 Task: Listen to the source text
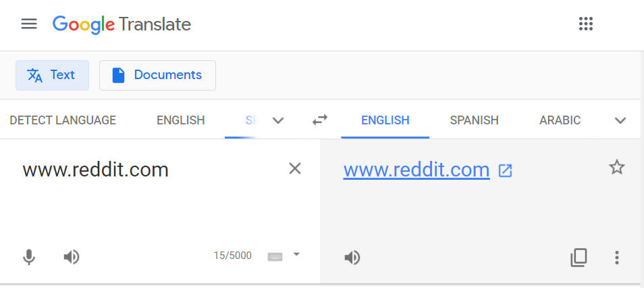(x=71, y=257)
